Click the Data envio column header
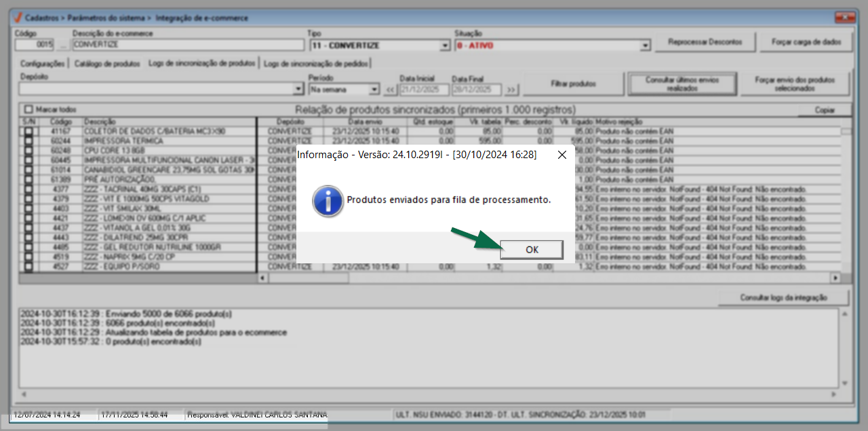The height and width of the screenshot is (431, 868). (x=366, y=121)
